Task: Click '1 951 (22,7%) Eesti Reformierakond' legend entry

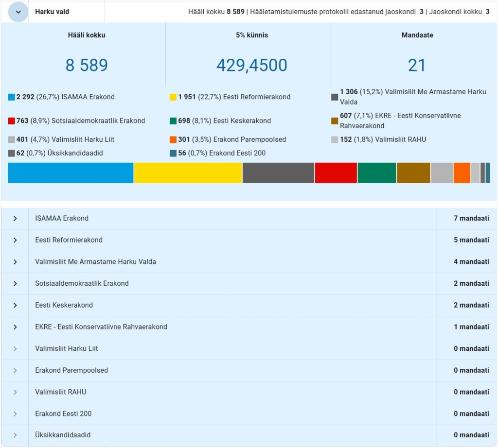Action: [x=234, y=97]
